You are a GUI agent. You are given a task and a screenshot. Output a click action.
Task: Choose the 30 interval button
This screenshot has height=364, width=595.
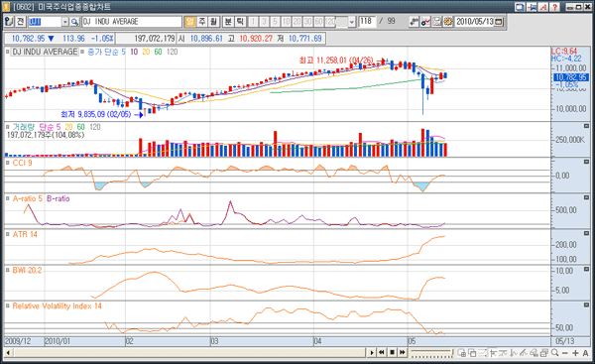coord(308,22)
